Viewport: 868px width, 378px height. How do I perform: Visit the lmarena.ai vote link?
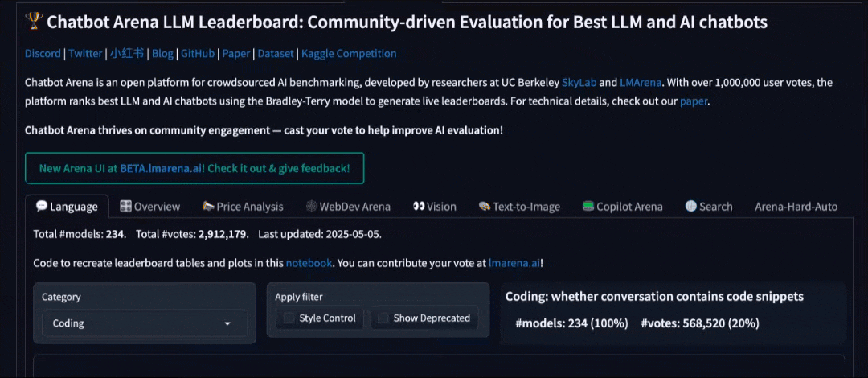(x=514, y=263)
